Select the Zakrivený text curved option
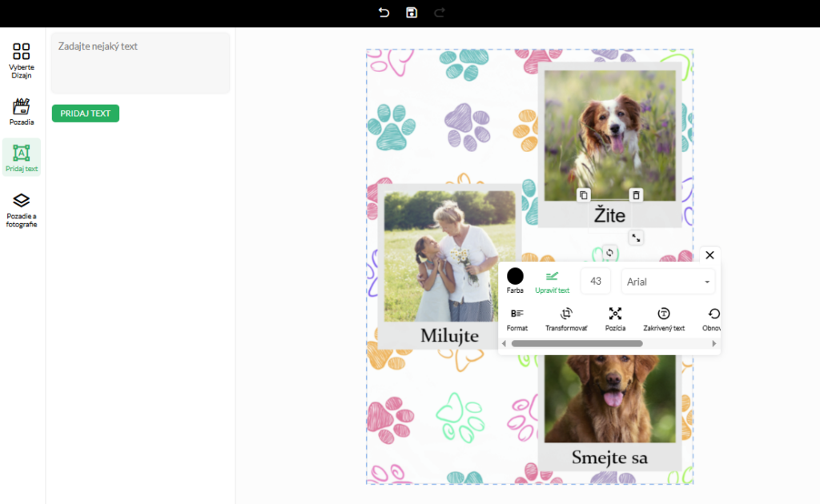Image resolution: width=820 pixels, height=504 pixels. (664, 319)
